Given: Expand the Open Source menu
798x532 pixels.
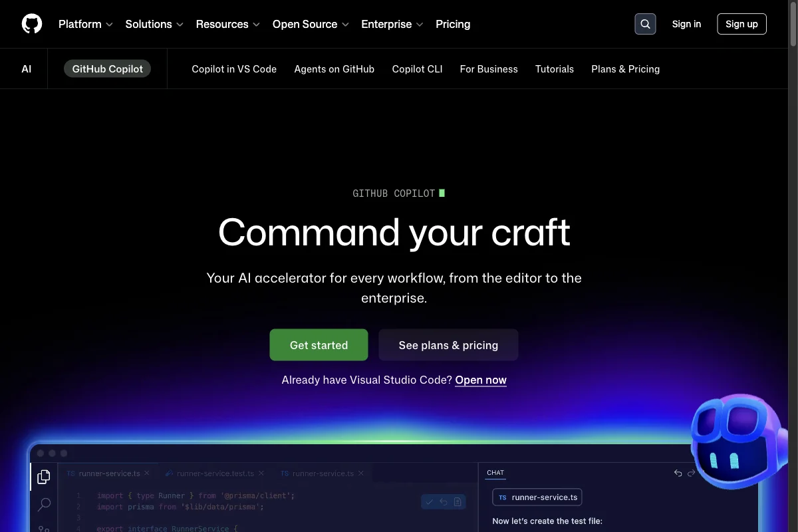Looking at the screenshot, I should [311, 24].
